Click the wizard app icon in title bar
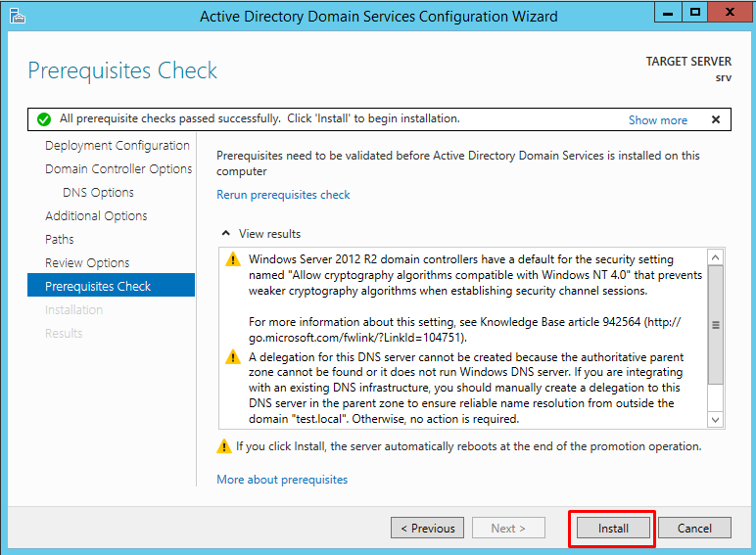The image size is (756, 555). pyautogui.click(x=18, y=16)
